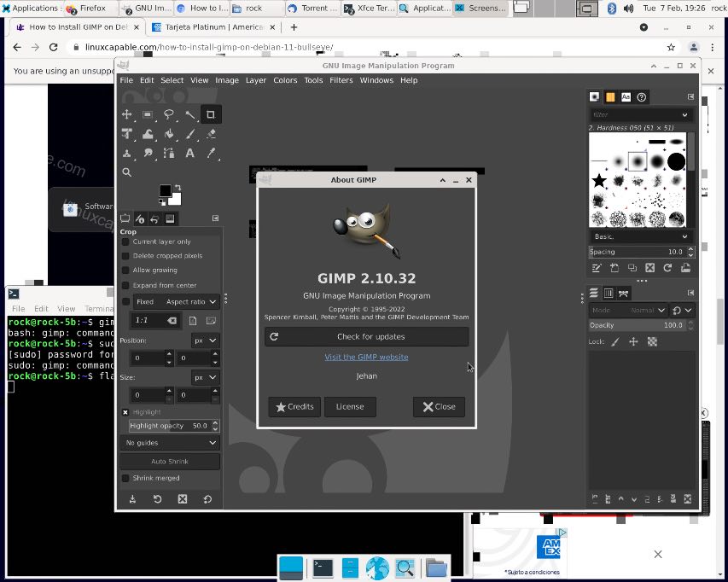Viewport: 728px width, 582px height.
Task: Open the Layer menu
Action: click(256, 80)
